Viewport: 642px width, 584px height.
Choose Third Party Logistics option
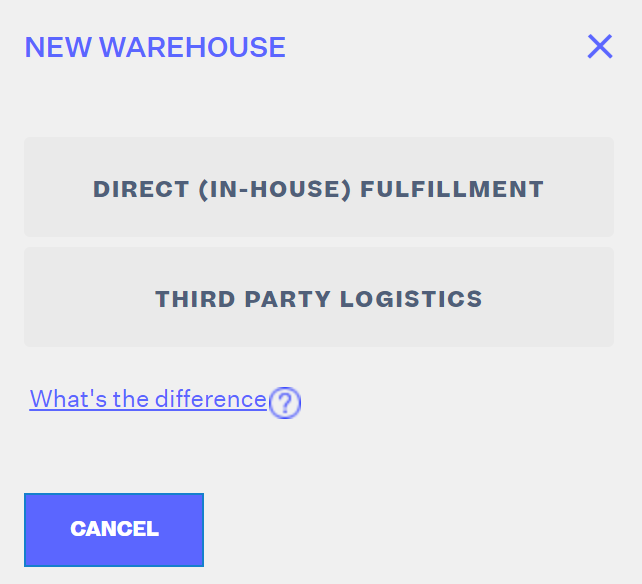(x=319, y=297)
